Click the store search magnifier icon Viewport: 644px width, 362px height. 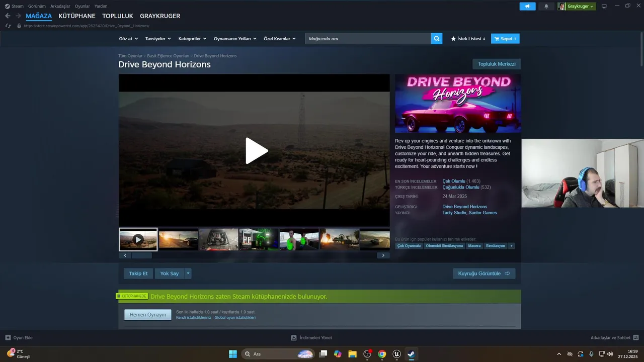click(437, 39)
